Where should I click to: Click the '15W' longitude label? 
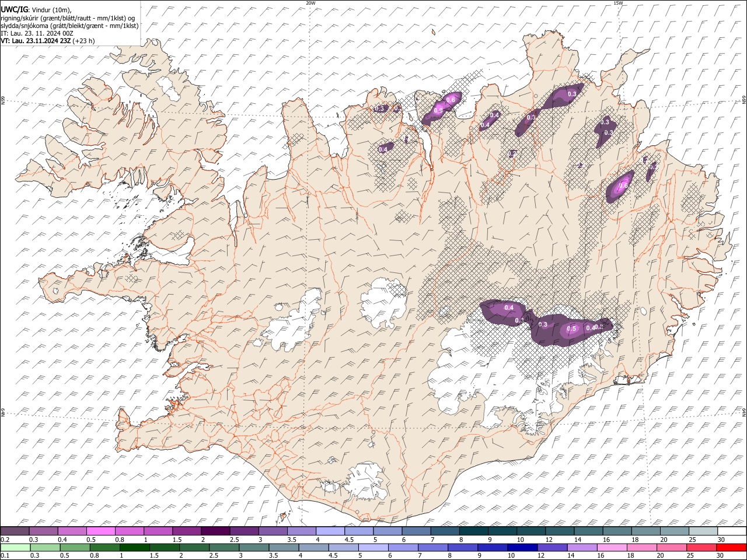618,3
